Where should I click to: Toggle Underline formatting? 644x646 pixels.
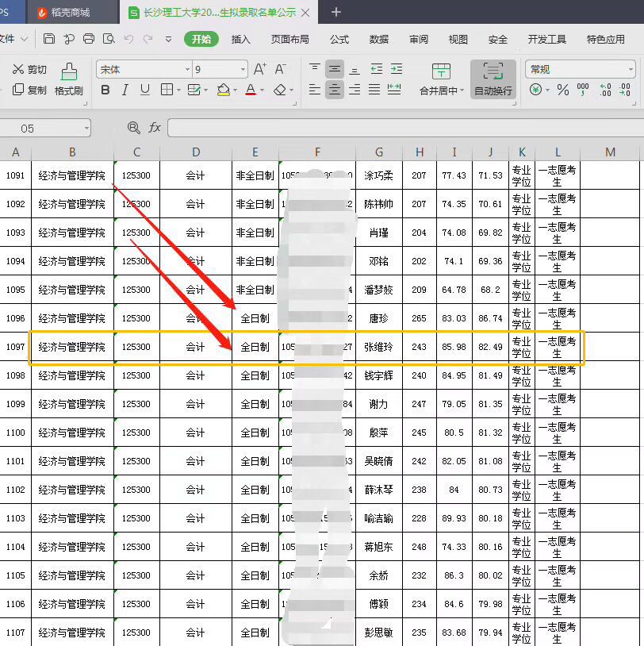pyautogui.click(x=145, y=90)
